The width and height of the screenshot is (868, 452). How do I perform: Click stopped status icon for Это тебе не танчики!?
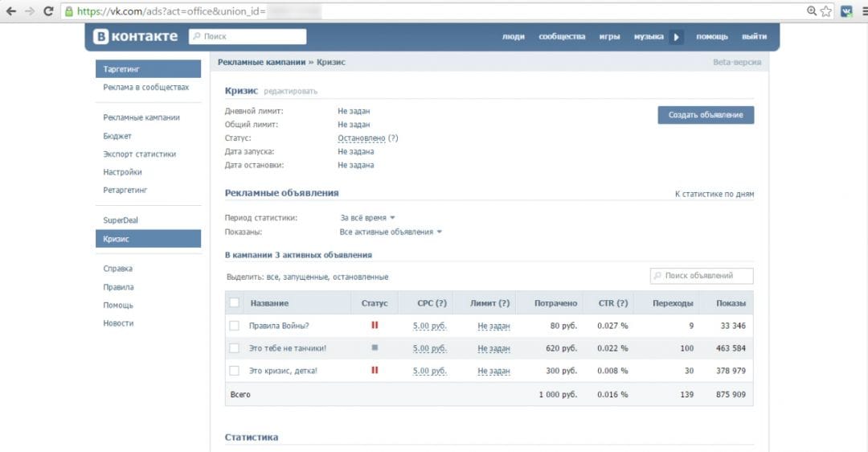tap(375, 348)
